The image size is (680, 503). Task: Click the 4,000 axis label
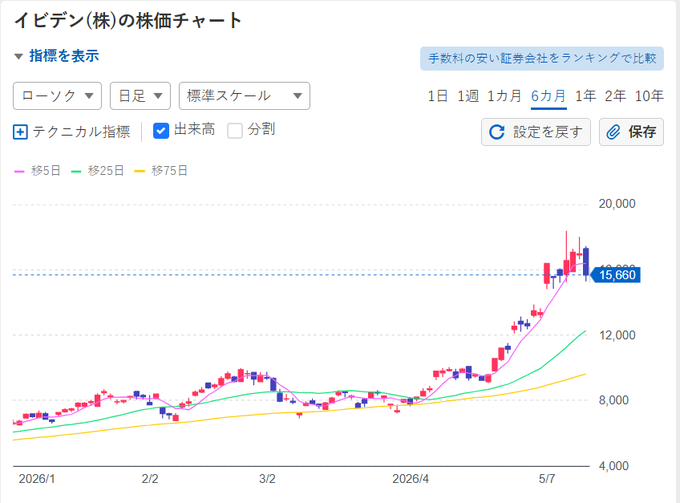[x=614, y=466]
